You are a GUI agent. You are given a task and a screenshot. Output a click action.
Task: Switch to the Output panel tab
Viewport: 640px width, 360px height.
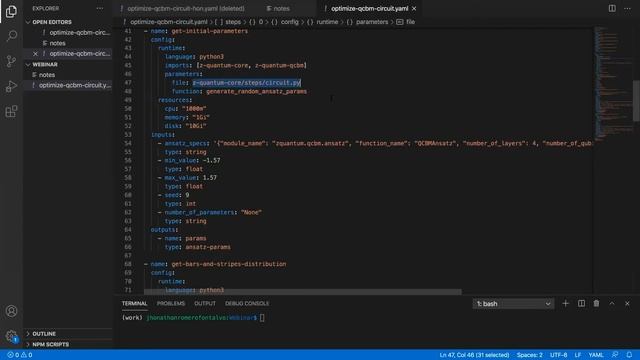coord(205,303)
